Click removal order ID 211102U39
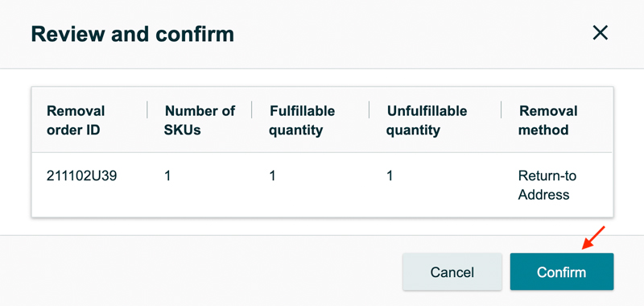 click(82, 176)
